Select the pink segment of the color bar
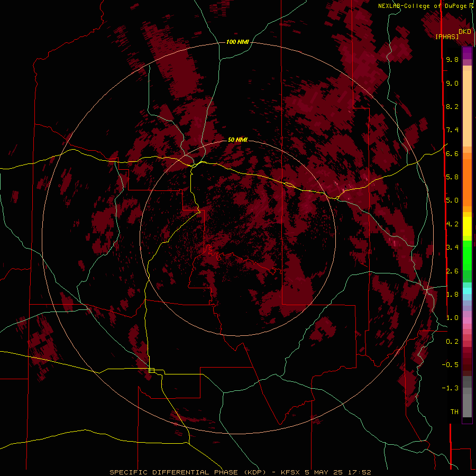 click(467, 321)
